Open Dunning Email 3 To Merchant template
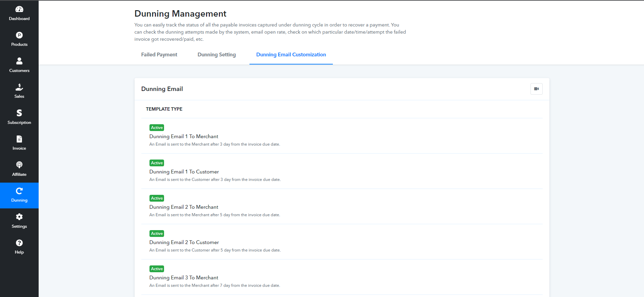Screen dimensions: 644x297 point(184,278)
